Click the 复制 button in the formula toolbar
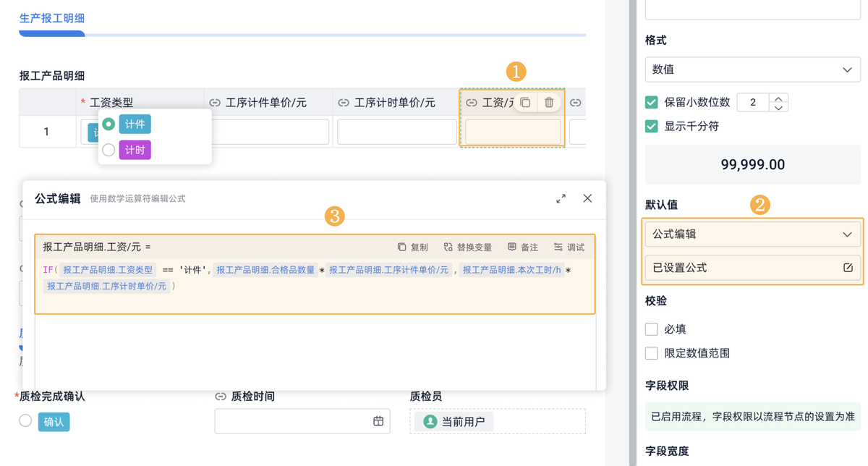Viewport: 868px width, 466px height. click(412, 247)
